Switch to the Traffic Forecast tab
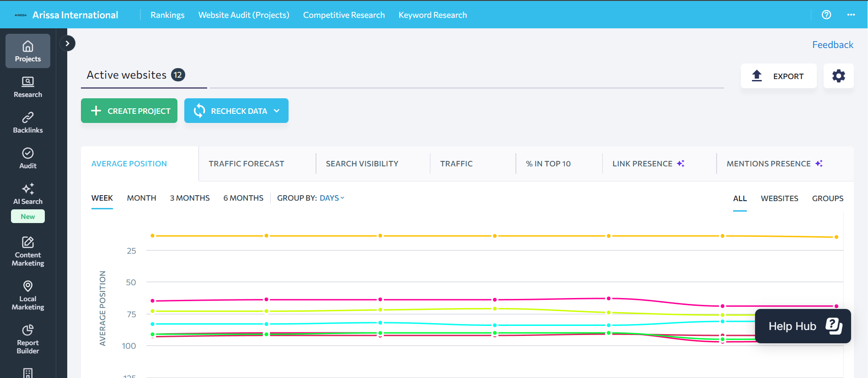The height and width of the screenshot is (378, 868). pos(246,164)
